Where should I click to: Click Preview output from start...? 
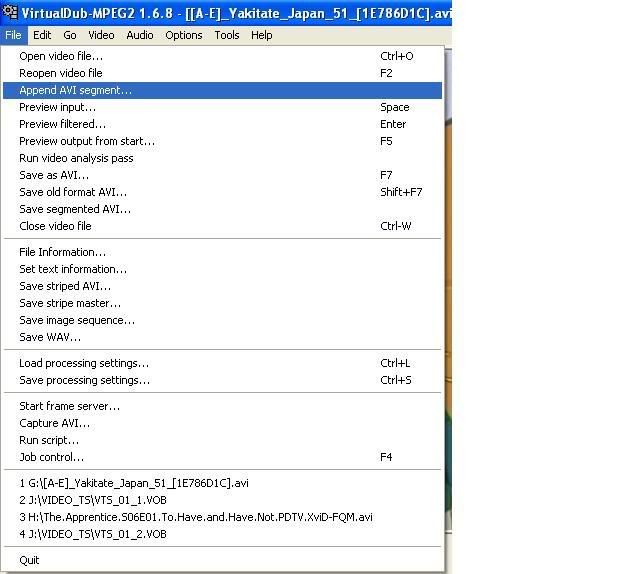pos(222,141)
